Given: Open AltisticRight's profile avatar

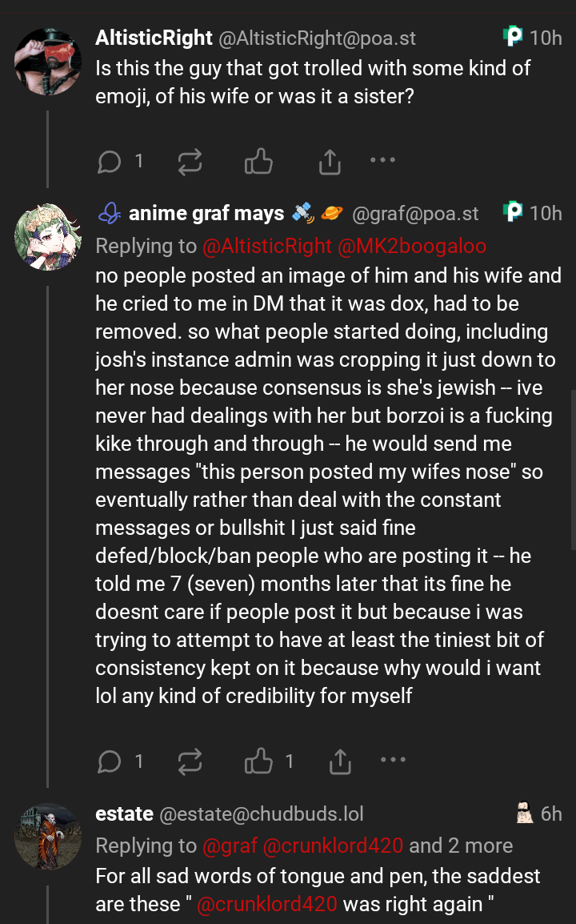Looking at the screenshot, I should [48, 62].
